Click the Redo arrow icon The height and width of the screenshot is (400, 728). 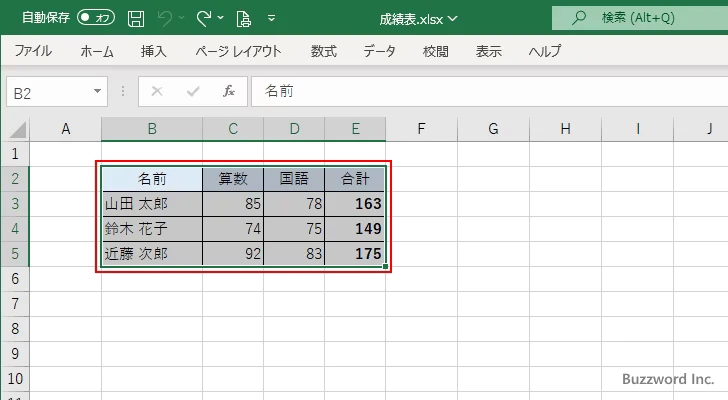(204, 19)
